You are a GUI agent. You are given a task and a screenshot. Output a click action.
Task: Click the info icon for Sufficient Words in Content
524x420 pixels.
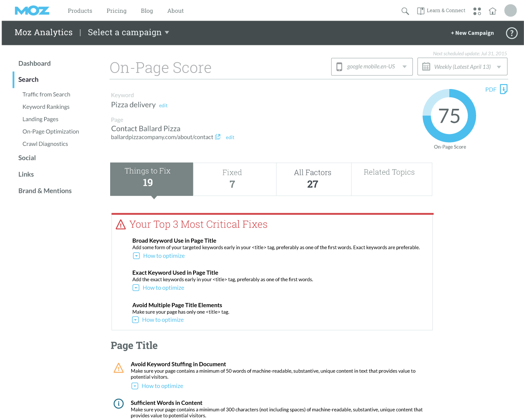(118, 404)
